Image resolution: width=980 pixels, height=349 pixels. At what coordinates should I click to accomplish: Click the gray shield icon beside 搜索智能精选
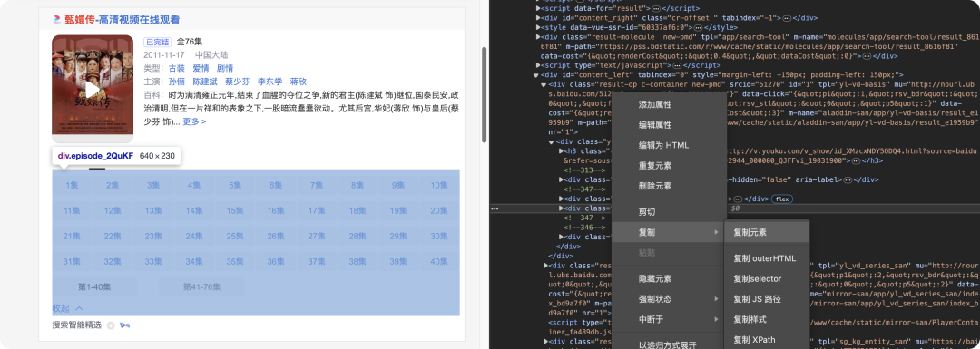(111, 325)
